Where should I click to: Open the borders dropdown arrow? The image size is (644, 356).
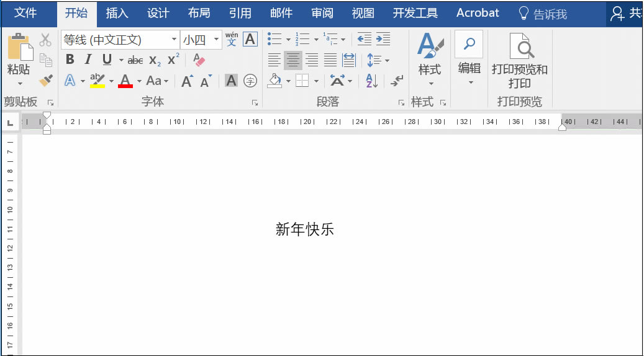pos(316,81)
